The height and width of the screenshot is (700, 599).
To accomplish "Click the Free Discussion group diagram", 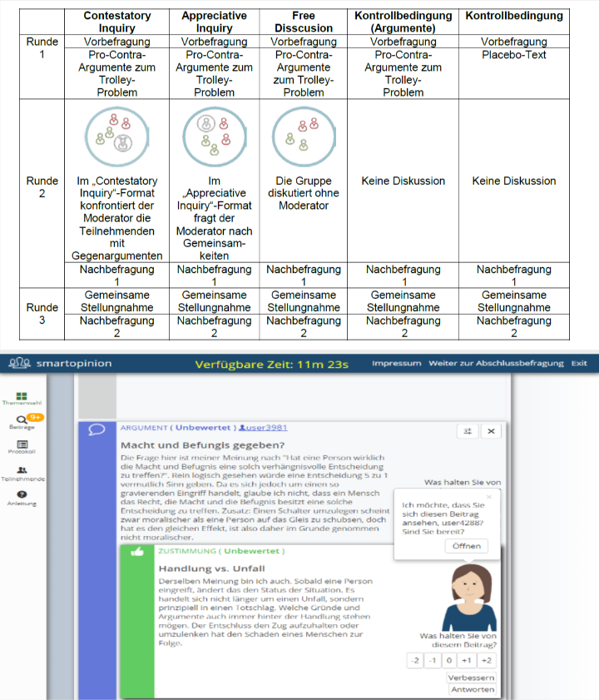I will (x=304, y=137).
